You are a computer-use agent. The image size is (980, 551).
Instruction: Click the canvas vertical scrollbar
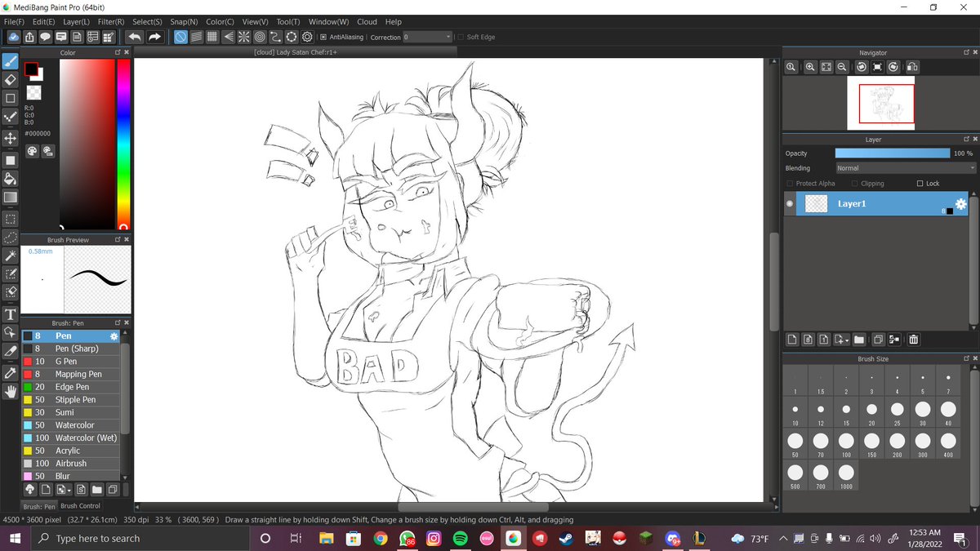point(774,282)
